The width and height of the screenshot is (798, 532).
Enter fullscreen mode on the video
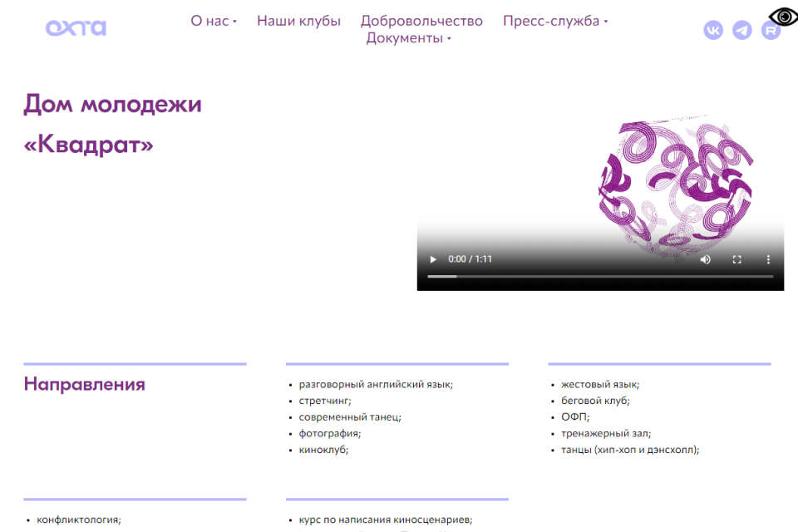click(736, 259)
